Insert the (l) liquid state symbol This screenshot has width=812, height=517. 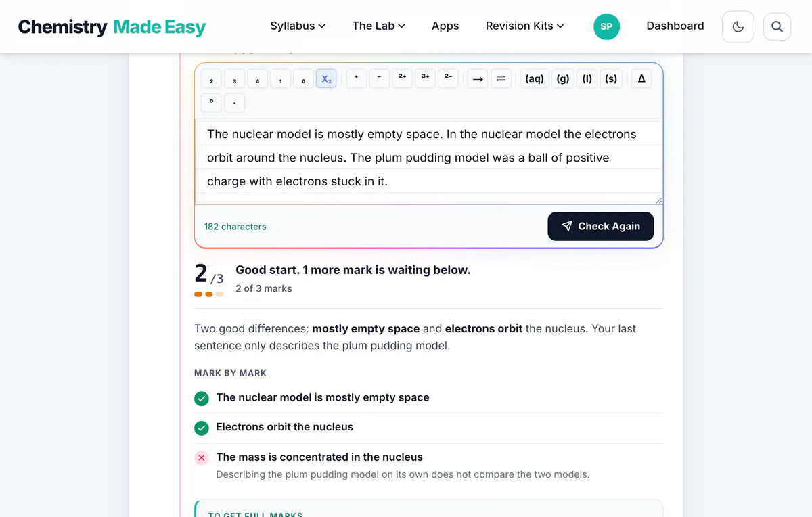pos(587,79)
